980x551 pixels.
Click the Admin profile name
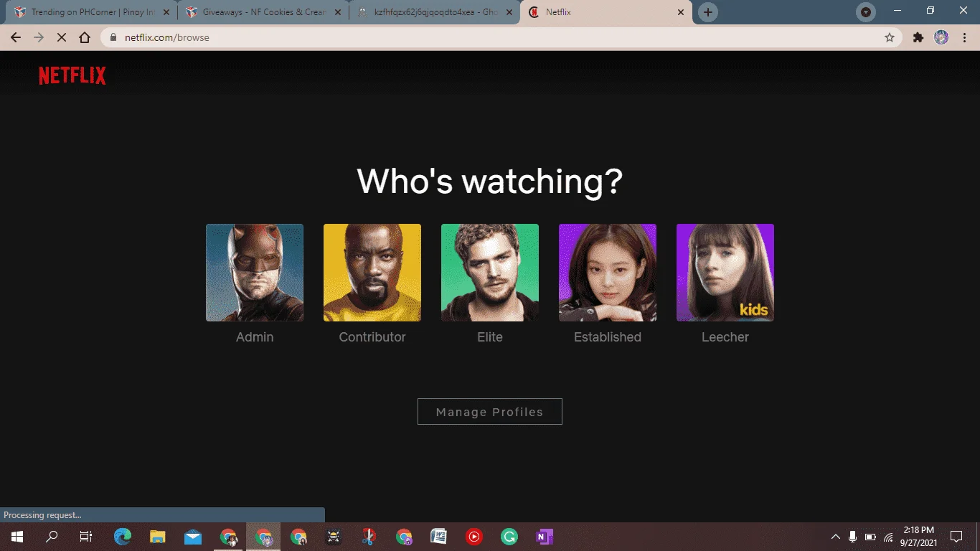(255, 337)
